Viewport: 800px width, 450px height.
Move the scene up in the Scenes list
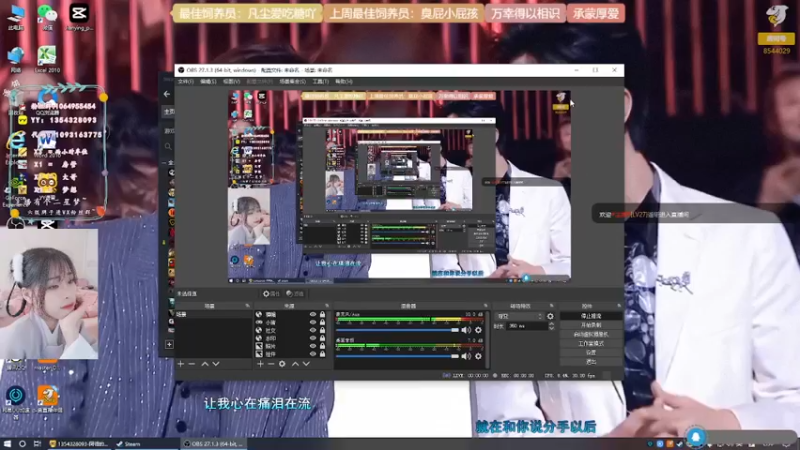click(x=205, y=364)
